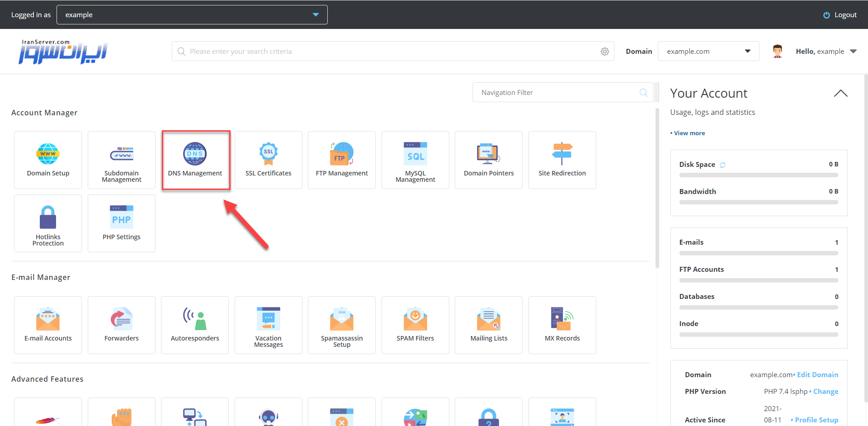The width and height of the screenshot is (868, 426).
Task: Click the sidebar resize handle
Action: click(657, 93)
